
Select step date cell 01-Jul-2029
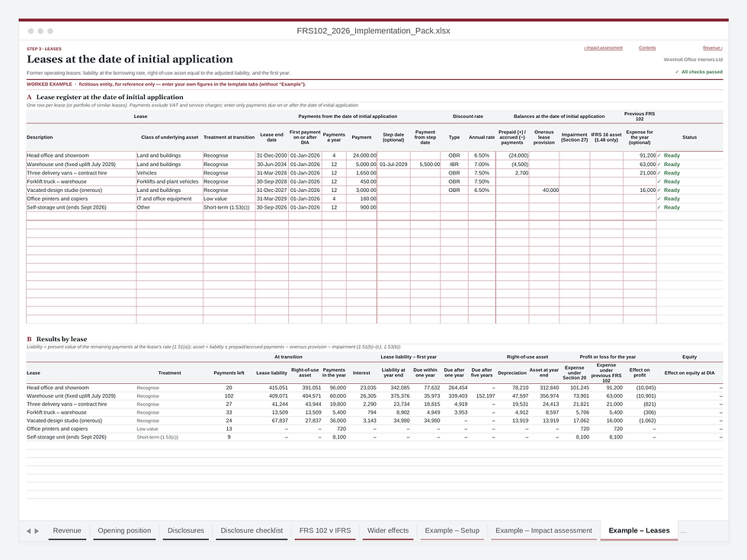(393, 165)
